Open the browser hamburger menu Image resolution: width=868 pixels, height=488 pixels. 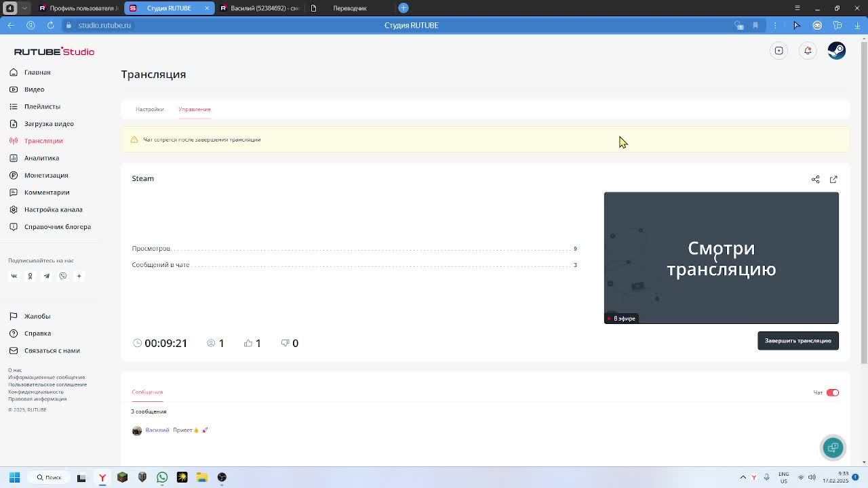pyautogui.click(x=797, y=8)
